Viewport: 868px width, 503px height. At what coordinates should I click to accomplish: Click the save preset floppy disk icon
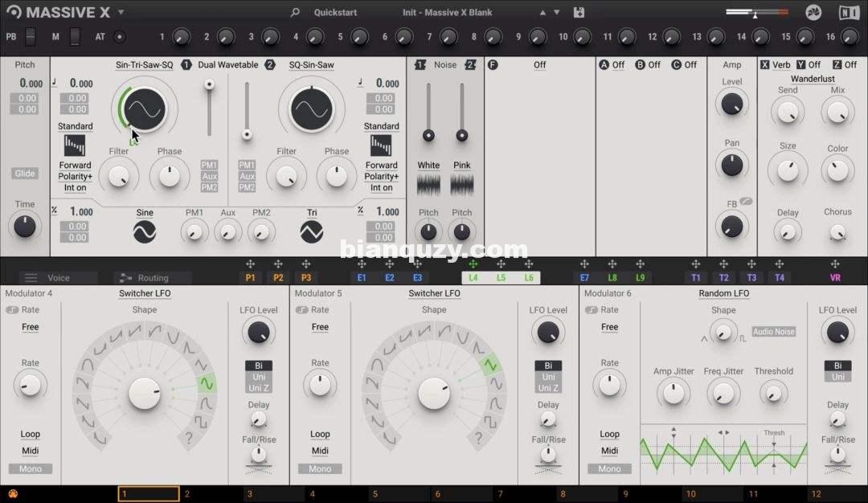579,13
